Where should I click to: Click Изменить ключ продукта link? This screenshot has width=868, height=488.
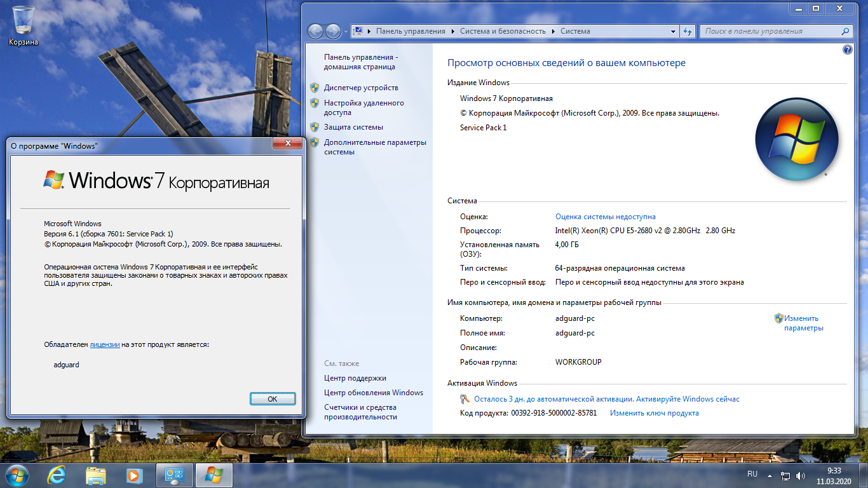tap(654, 413)
